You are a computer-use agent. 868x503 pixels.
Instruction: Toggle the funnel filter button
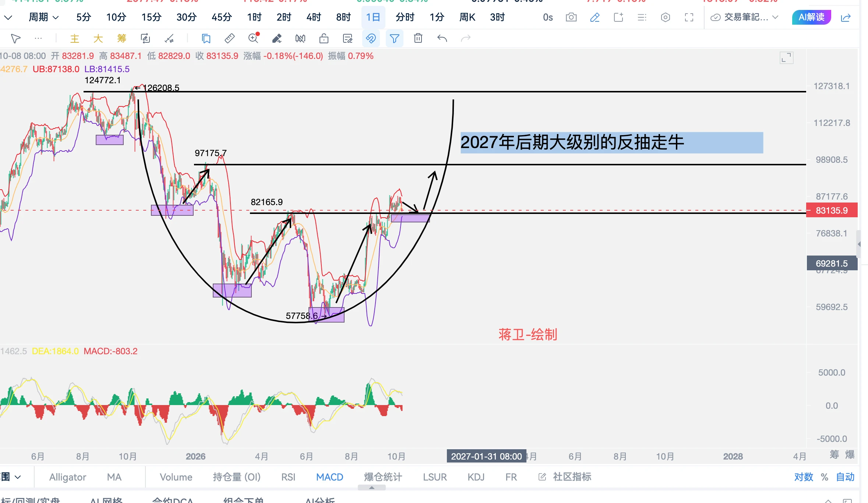[395, 38]
